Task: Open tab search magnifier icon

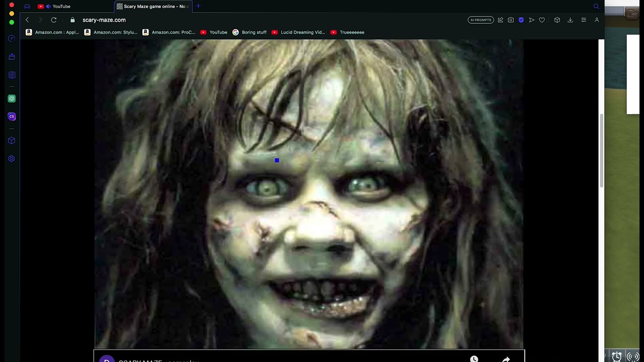Action: coord(596,7)
